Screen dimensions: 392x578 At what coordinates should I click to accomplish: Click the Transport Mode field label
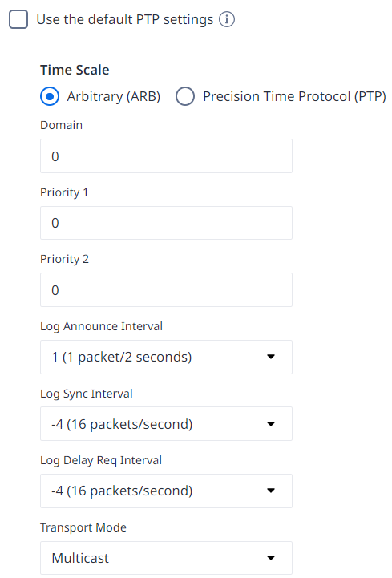83,527
